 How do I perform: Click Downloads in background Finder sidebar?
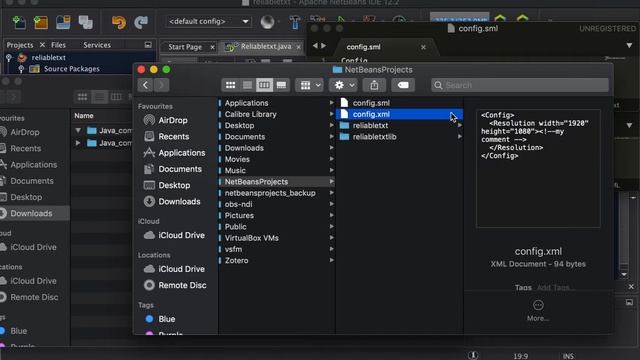[31, 213]
